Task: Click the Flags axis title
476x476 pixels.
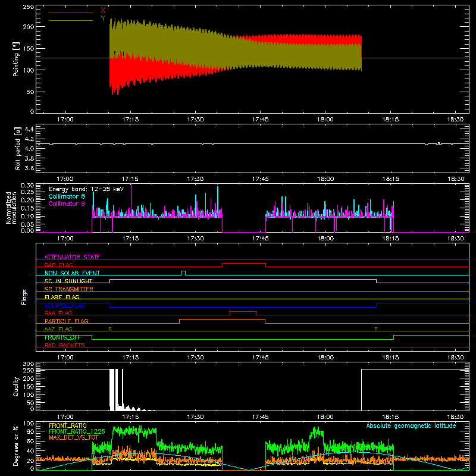Action: [24, 297]
